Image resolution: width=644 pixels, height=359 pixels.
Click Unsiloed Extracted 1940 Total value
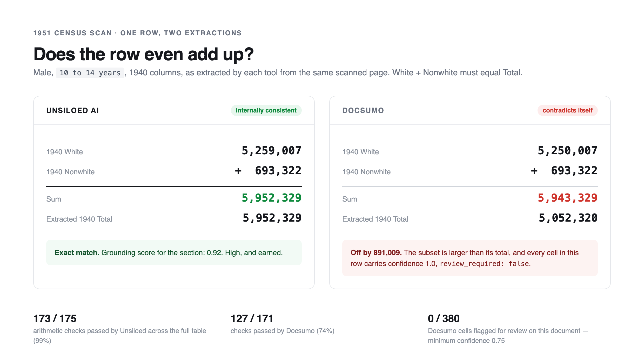(x=272, y=218)
